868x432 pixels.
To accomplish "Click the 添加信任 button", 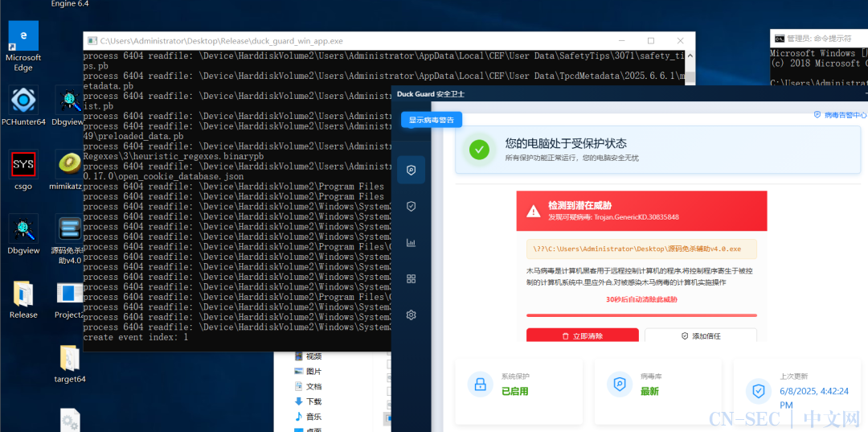I will click(701, 335).
